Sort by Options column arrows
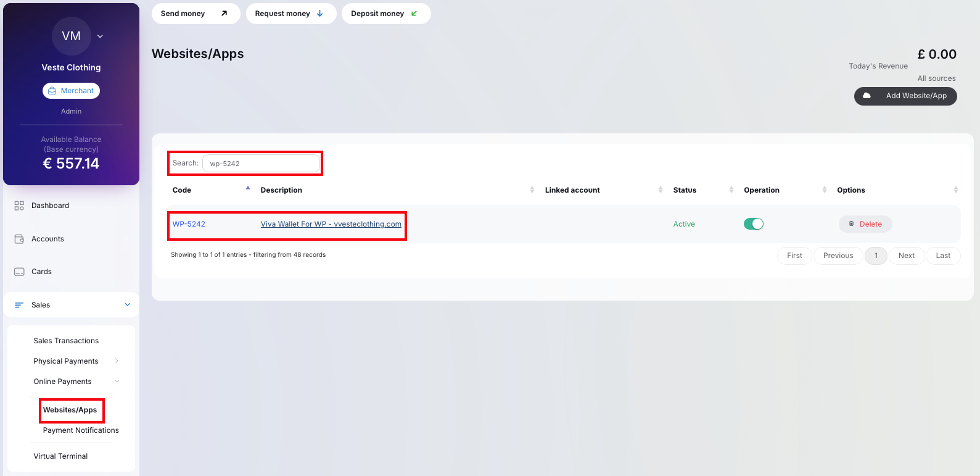Image resolution: width=980 pixels, height=476 pixels. pyautogui.click(x=956, y=190)
